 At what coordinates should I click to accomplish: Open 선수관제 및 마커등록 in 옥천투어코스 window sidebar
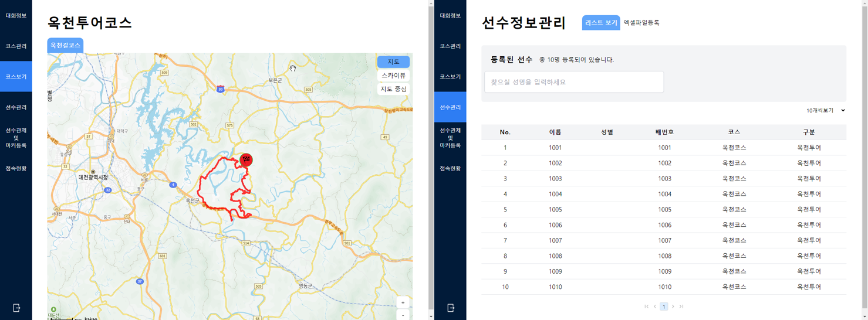(16, 138)
